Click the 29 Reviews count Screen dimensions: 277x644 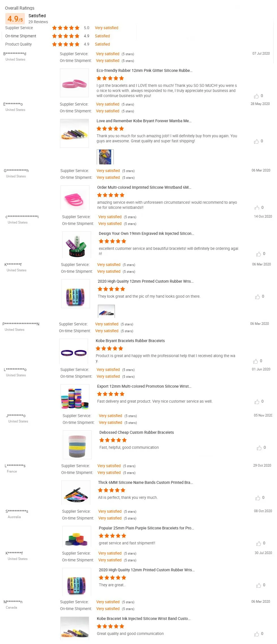[38, 22]
